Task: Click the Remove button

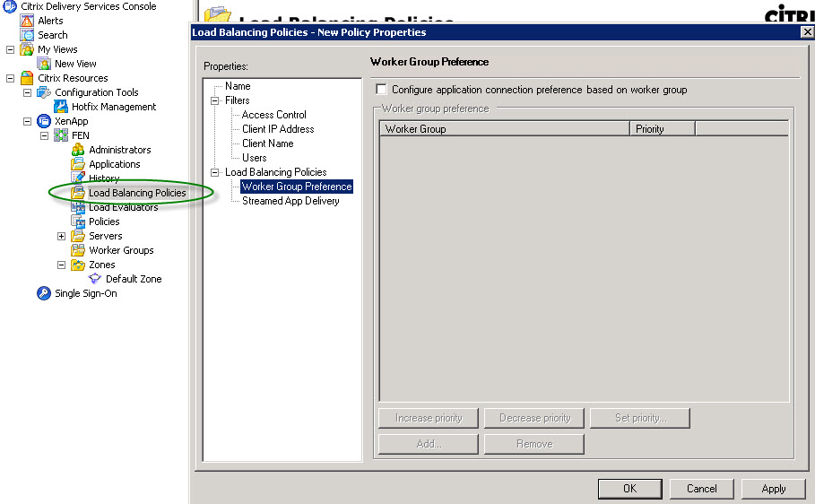Action: coord(534,444)
